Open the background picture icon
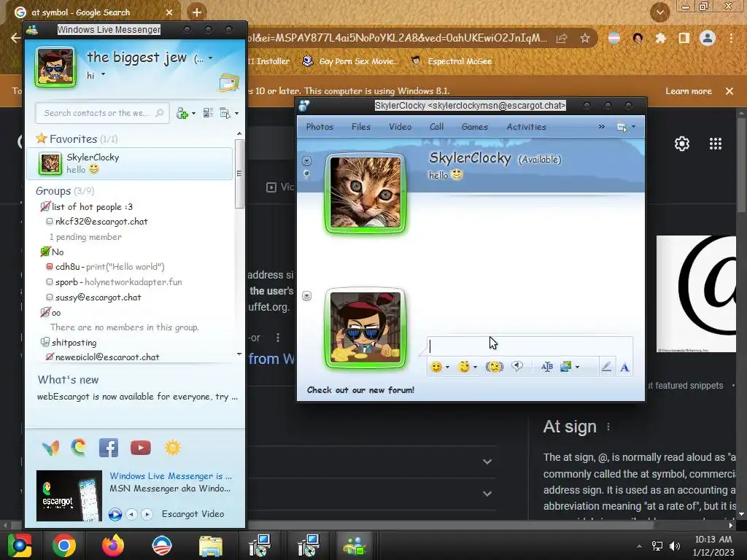Screen dimensions: 747x560 [565, 367]
